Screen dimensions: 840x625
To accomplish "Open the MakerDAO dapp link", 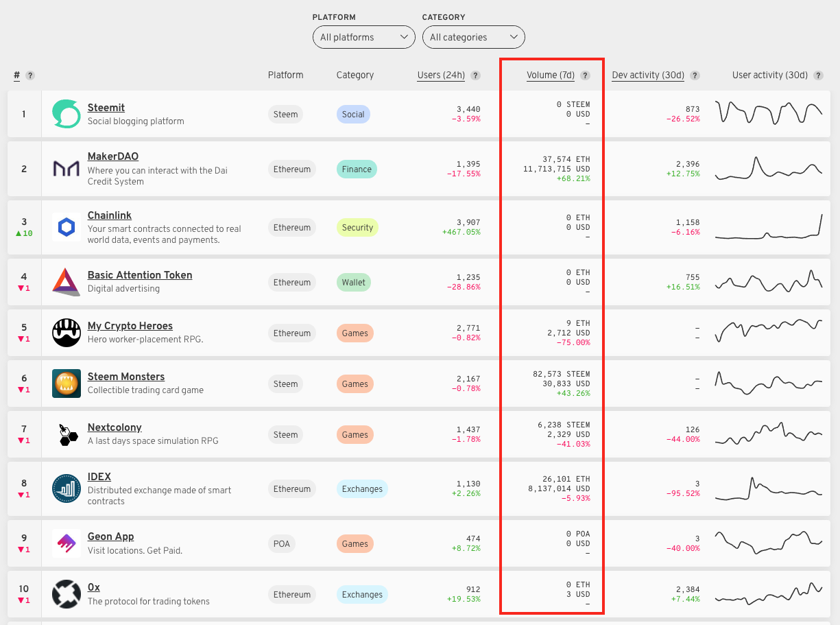I will point(113,156).
